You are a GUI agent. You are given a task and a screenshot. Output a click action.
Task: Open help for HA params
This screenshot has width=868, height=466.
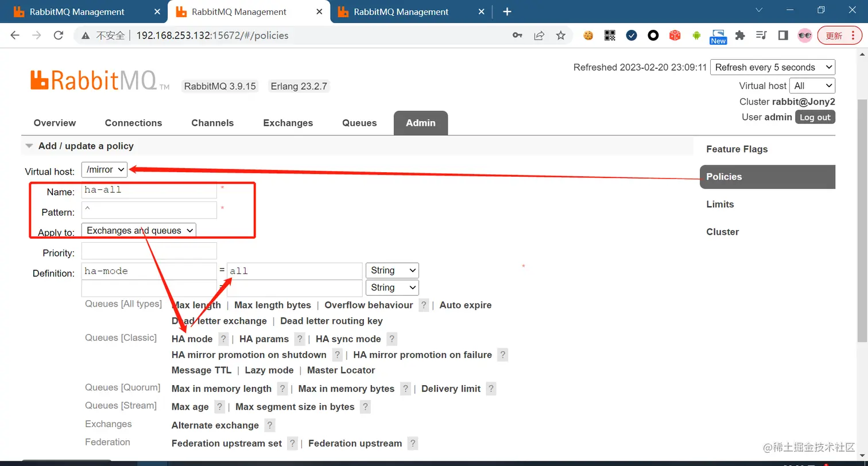tap(299, 339)
